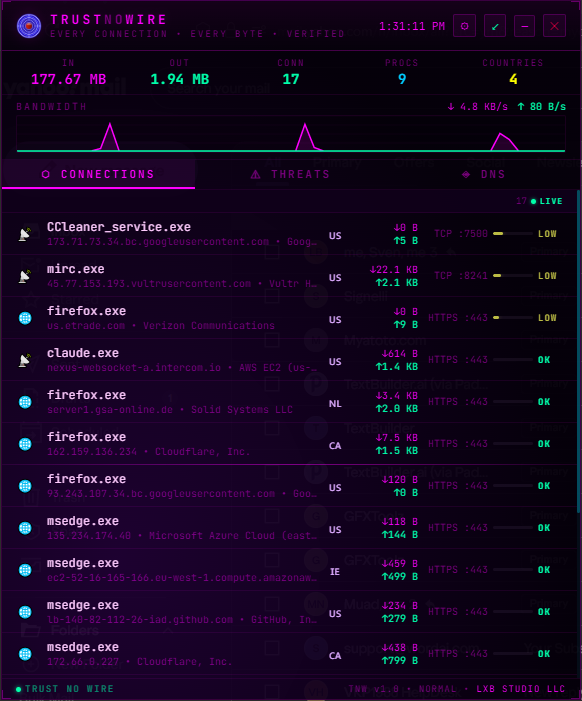Click globe icon for 162.159.136.234 row

25,444
